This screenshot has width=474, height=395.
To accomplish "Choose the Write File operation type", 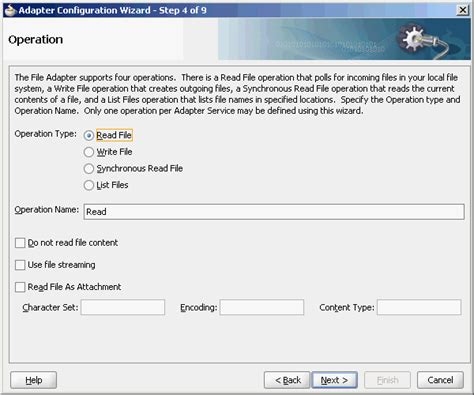I will [x=89, y=152].
